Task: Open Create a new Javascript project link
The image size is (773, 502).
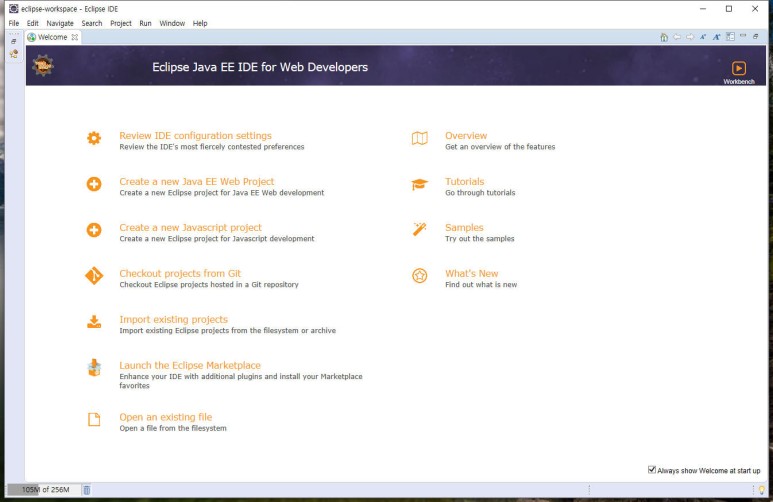Action: (x=190, y=227)
